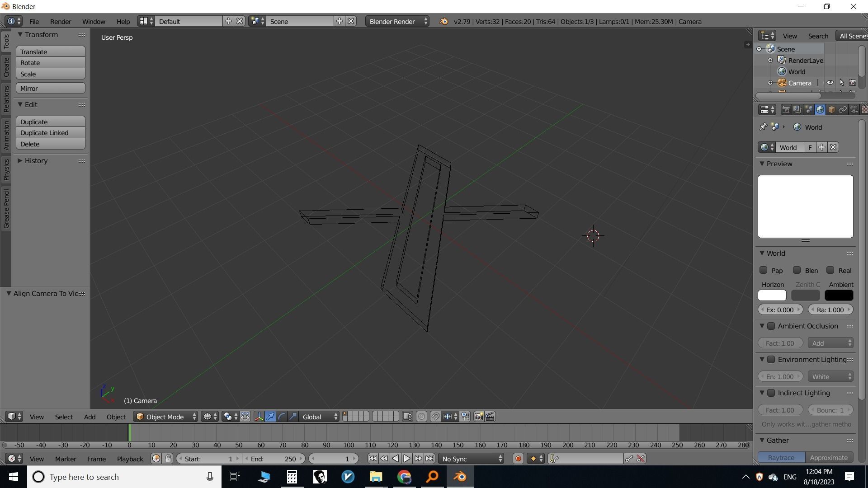The image size is (868, 488).
Task: Pin the properties context with pushpin icon
Action: point(763,127)
